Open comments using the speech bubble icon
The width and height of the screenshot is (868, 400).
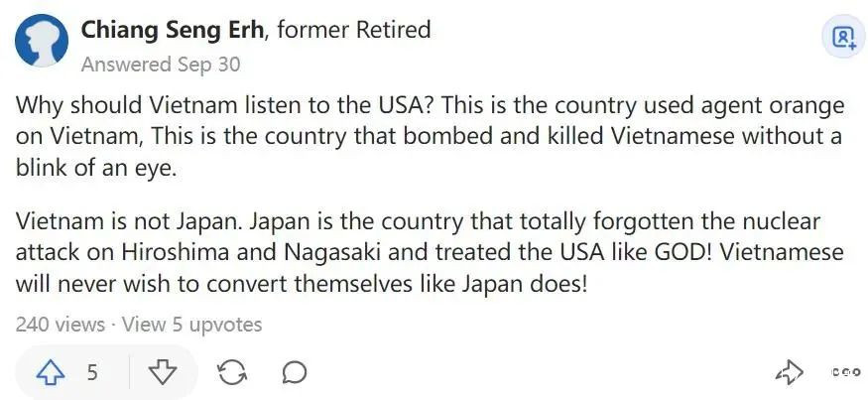tap(294, 373)
